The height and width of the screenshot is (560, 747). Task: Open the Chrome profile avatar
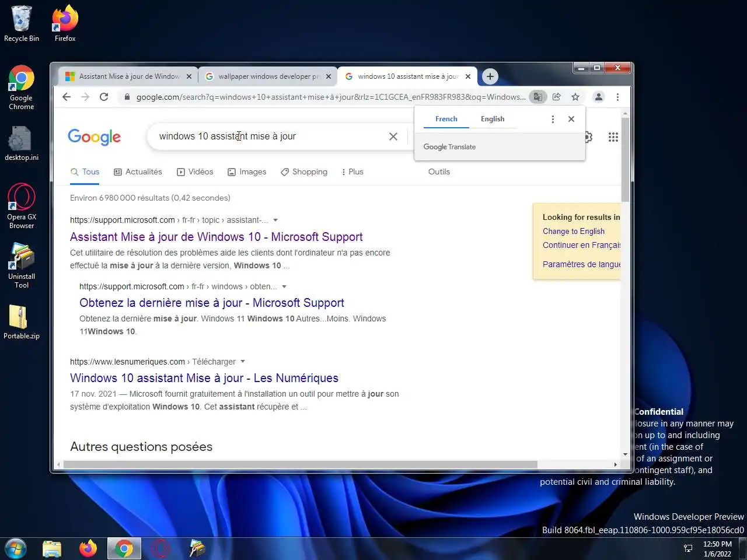598,97
